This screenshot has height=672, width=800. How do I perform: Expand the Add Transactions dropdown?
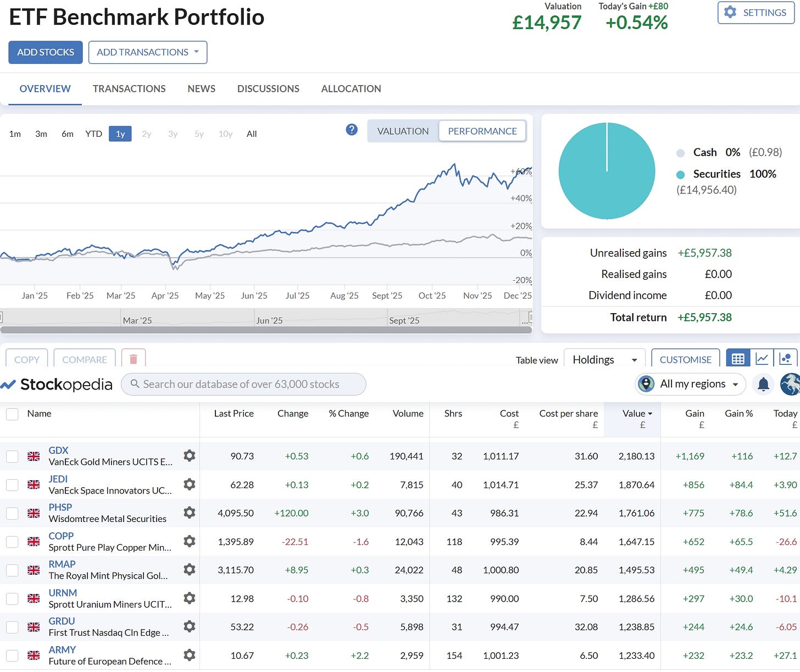(148, 52)
